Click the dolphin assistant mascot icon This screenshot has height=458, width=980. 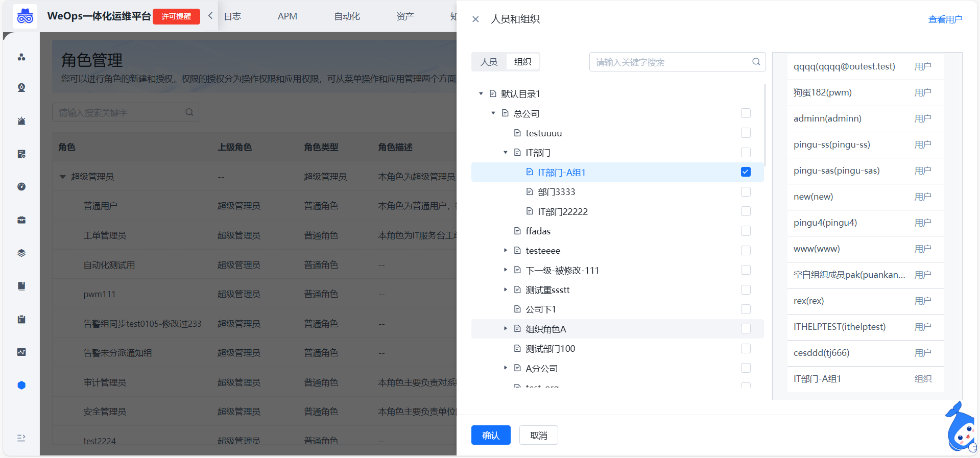[961, 429]
